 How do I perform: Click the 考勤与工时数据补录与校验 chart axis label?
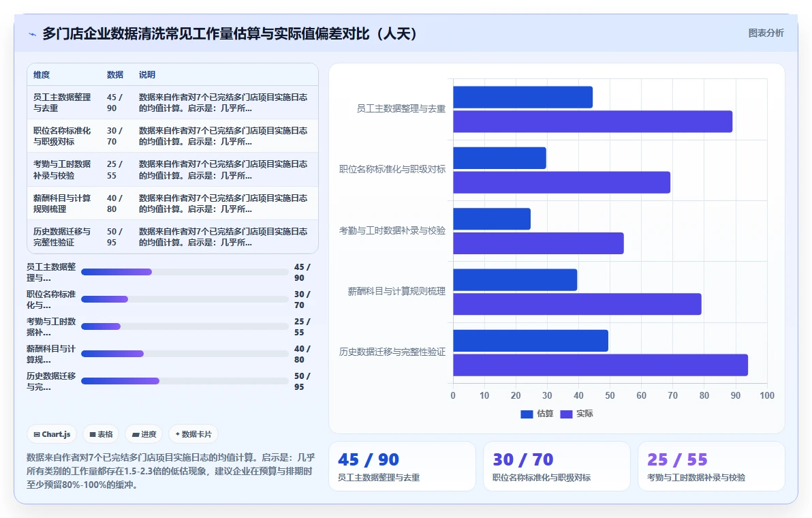[392, 230]
